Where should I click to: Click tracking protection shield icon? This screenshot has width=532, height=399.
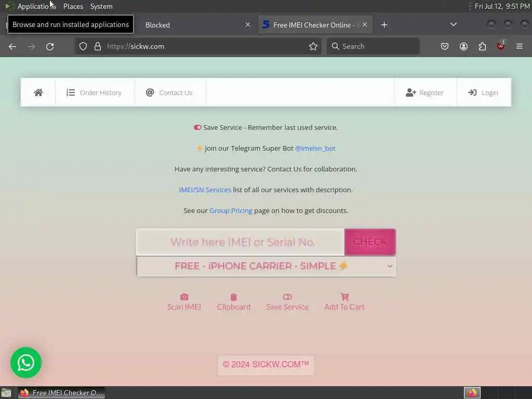[x=83, y=46]
